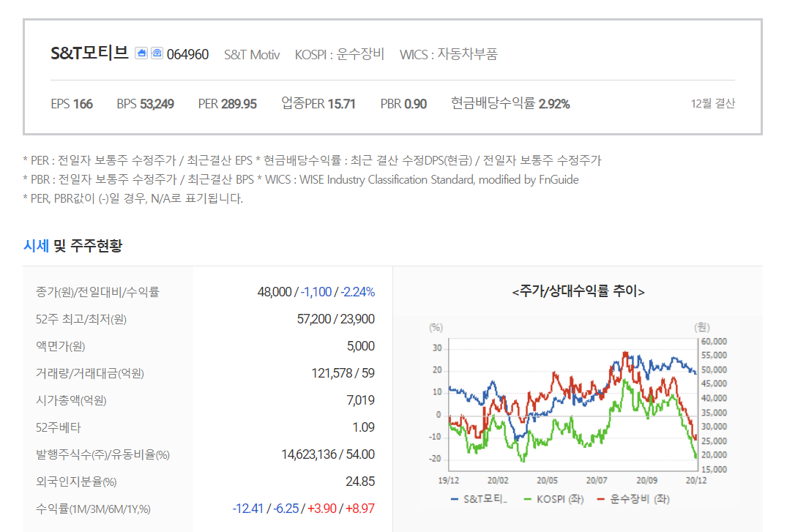Click the KOSPI (좌) green legend entry
Image resolution: width=787 pixels, height=532 pixels.
point(553,499)
